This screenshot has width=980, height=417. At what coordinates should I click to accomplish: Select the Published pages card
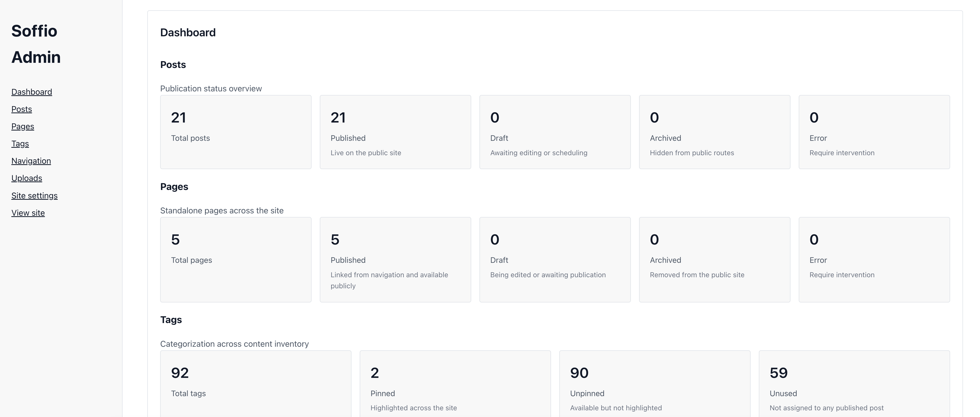[395, 259]
